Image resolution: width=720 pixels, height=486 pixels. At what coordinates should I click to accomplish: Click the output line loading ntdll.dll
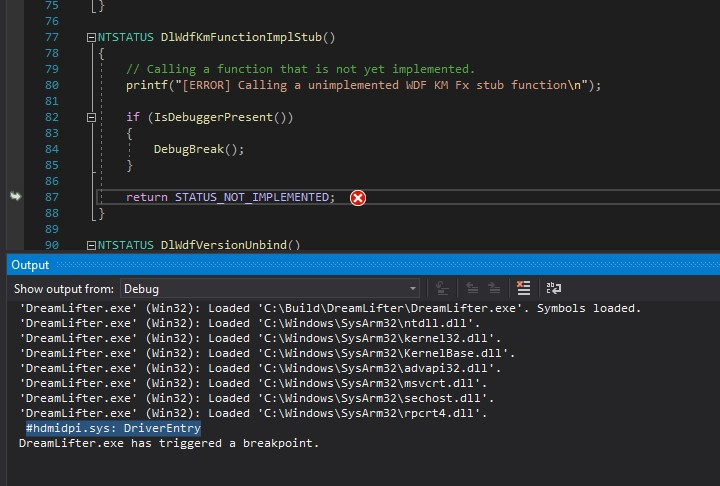pyautogui.click(x=249, y=323)
